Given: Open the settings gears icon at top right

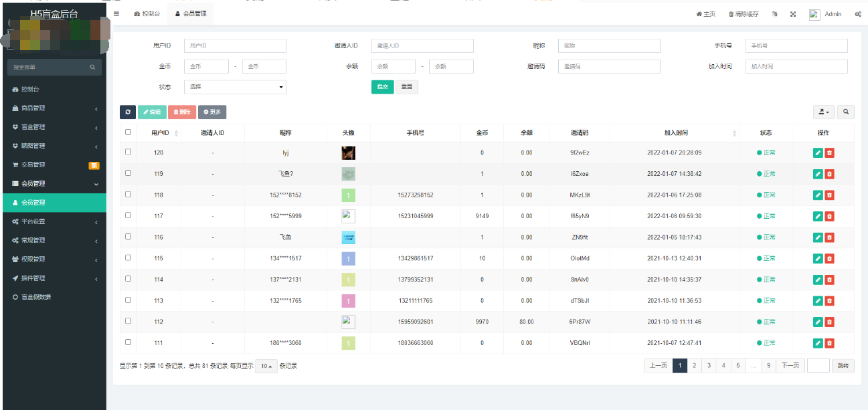Looking at the screenshot, I should coord(857,14).
